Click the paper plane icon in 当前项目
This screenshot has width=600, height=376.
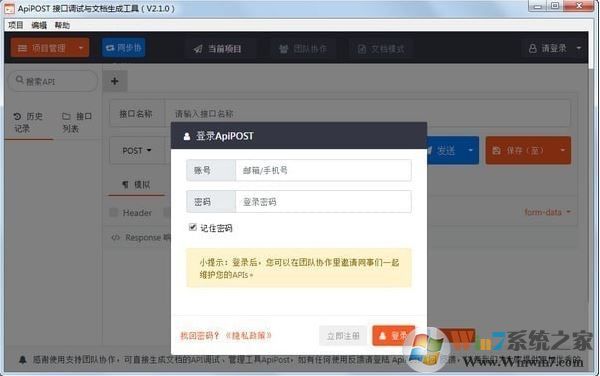[x=198, y=49]
